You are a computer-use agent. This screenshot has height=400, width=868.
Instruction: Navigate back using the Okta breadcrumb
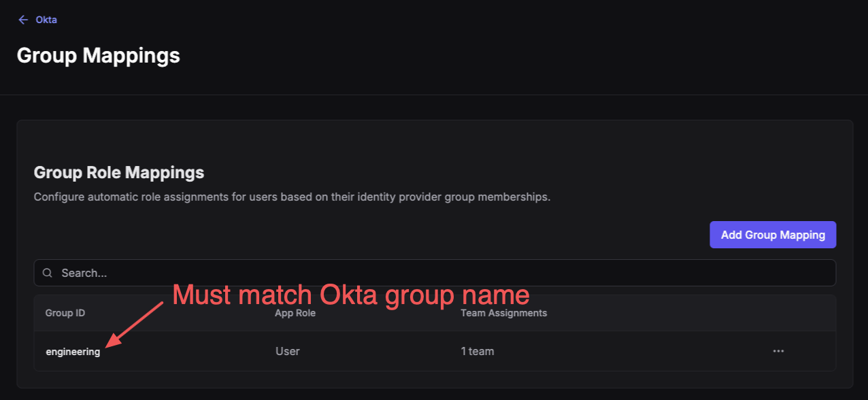point(46,20)
